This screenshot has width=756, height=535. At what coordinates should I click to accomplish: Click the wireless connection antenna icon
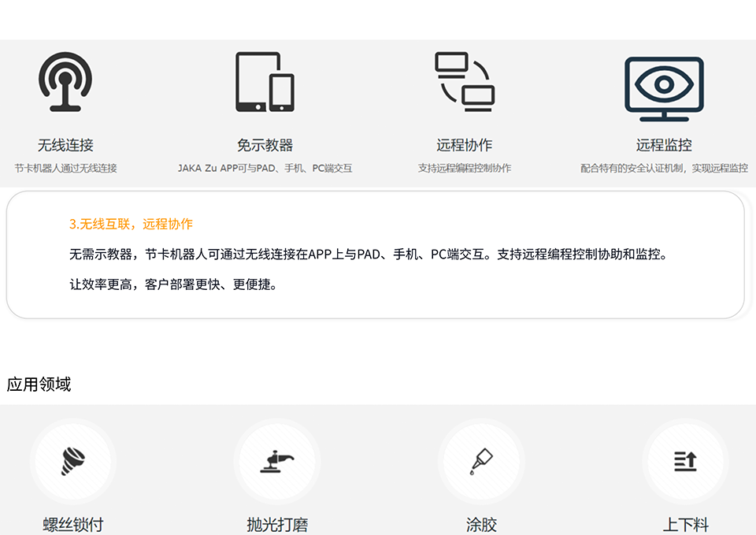pyautogui.click(x=65, y=82)
